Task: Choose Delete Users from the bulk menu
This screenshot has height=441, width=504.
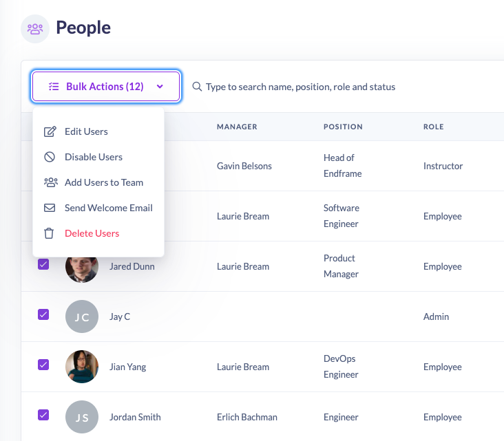Action: pyautogui.click(x=92, y=233)
